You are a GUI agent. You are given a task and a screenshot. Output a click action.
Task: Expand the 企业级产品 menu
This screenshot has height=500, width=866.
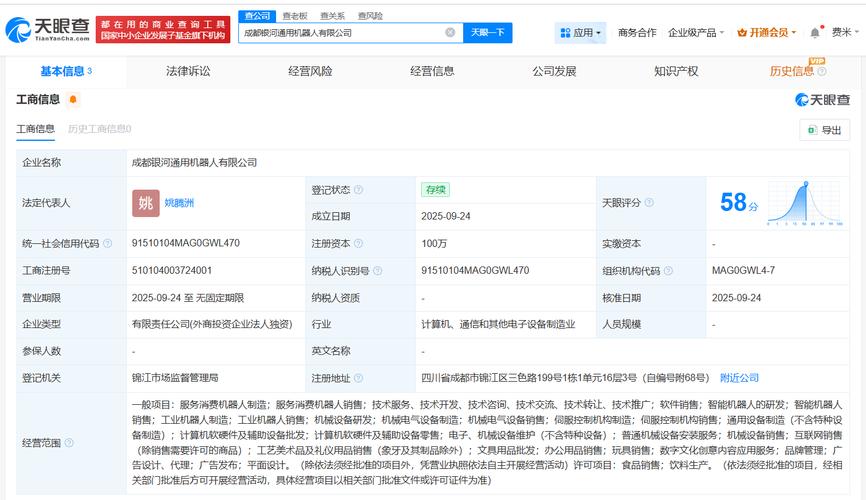(696, 33)
